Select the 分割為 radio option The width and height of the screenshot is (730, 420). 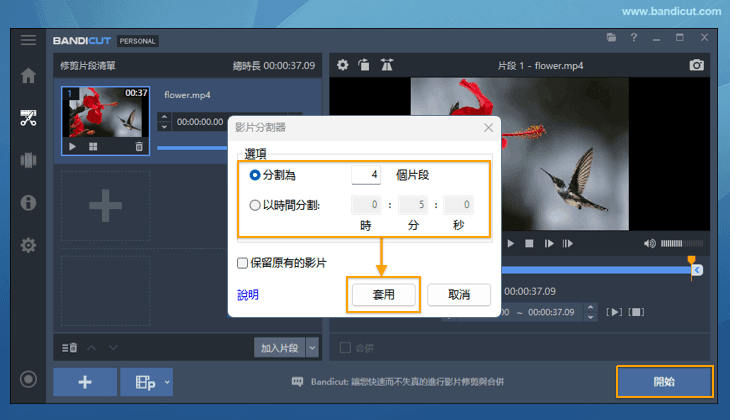click(x=255, y=175)
